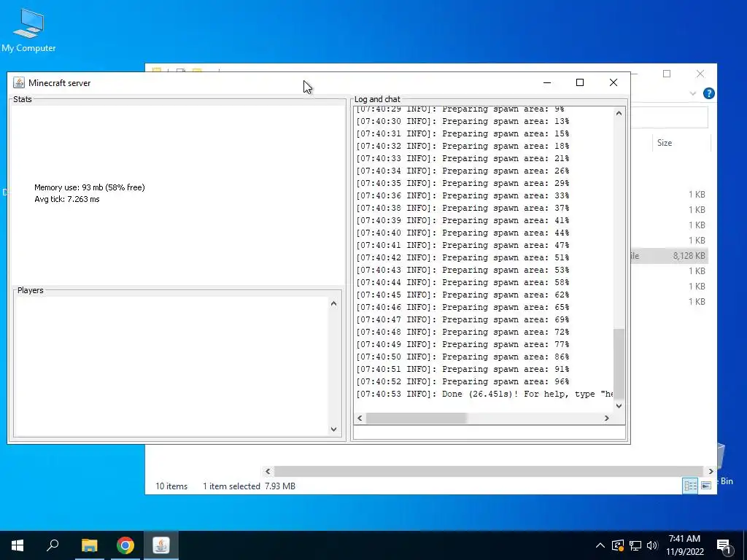The image size is (747, 560).
Task: Click log horizontal scroll right arrow
Action: click(606, 418)
